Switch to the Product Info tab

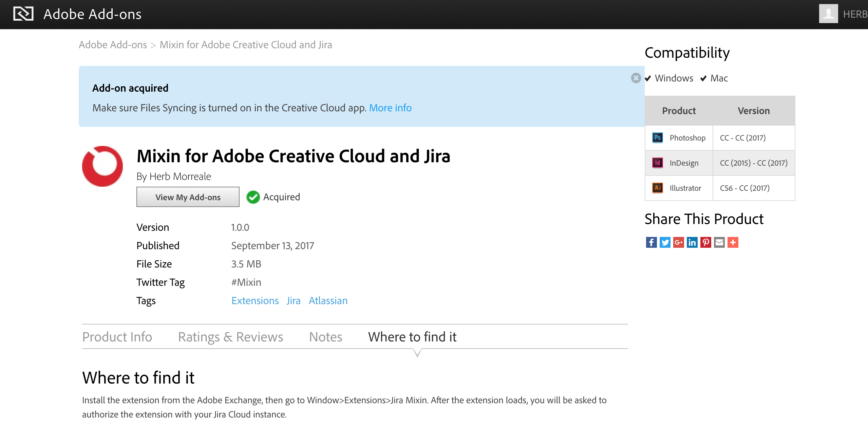coord(117,337)
